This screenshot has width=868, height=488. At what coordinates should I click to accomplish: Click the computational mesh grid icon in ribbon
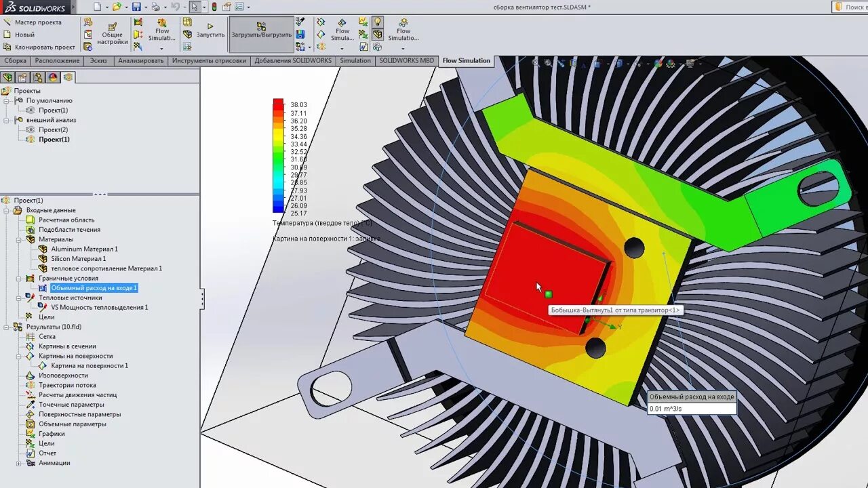tap(187, 22)
